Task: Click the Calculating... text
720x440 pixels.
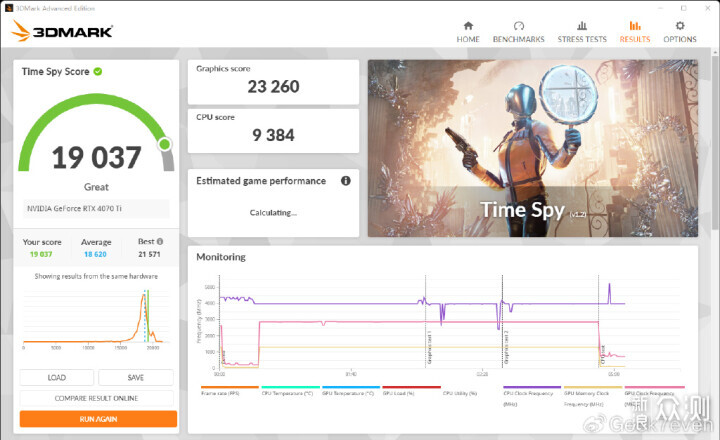Action: click(x=273, y=213)
